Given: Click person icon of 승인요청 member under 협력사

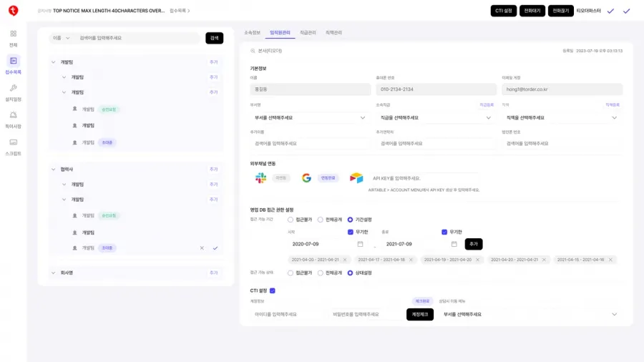Looking at the screenshot, I should [x=74, y=215].
